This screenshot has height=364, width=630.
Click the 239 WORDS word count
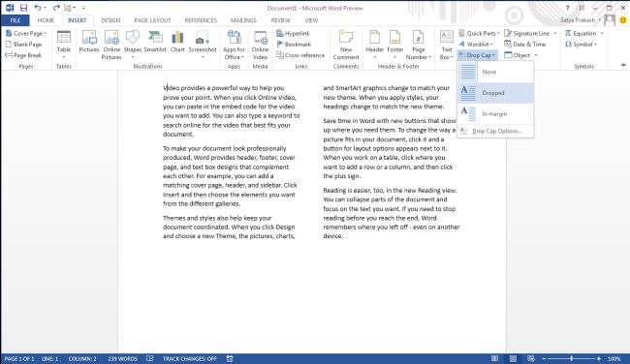coord(122,359)
